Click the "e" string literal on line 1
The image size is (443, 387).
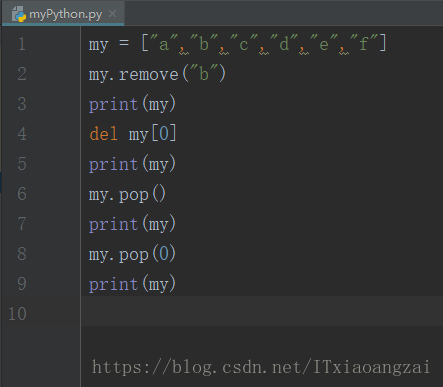pos(324,43)
